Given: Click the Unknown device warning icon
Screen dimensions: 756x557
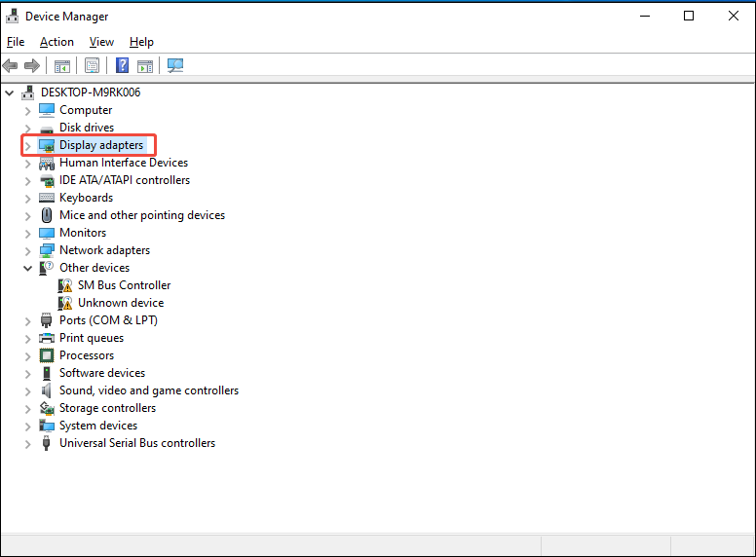Looking at the screenshot, I should click(65, 303).
